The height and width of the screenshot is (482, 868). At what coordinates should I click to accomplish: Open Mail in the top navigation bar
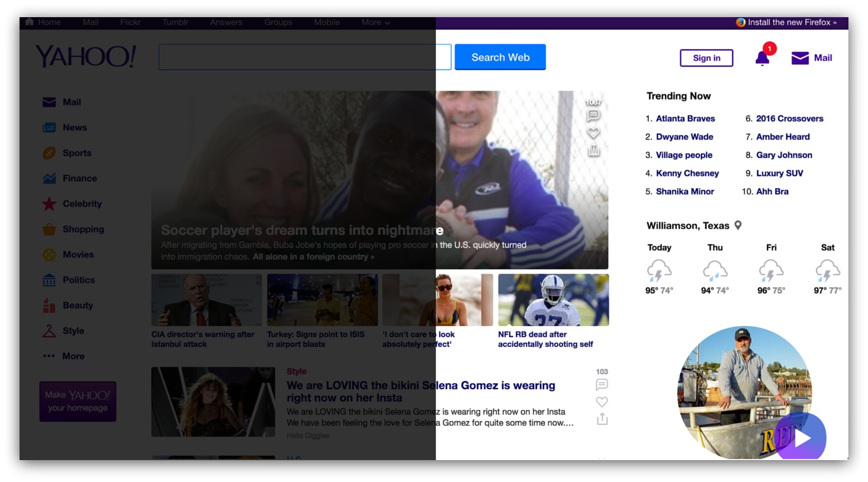point(91,23)
